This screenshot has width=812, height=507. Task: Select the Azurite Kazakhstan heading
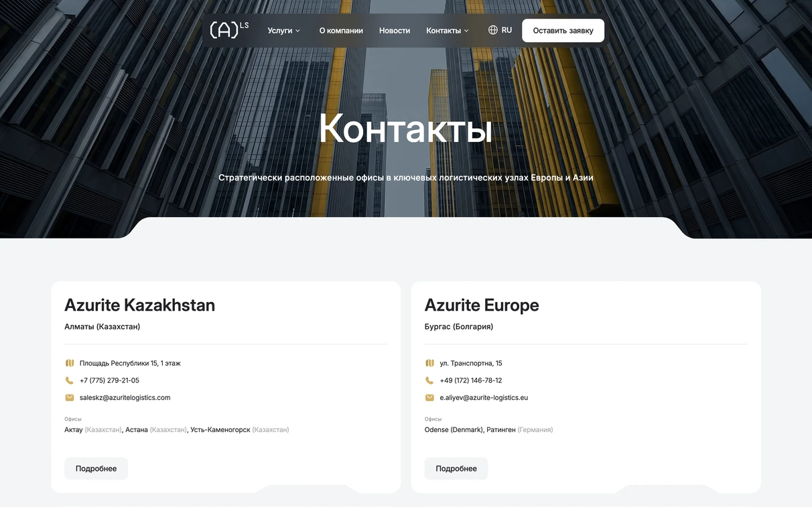tap(139, 305)
